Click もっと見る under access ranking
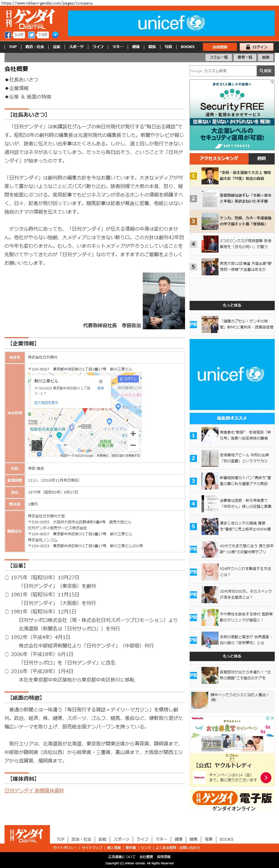The height and width of the screenshot is (868, 279). point(232,305)
